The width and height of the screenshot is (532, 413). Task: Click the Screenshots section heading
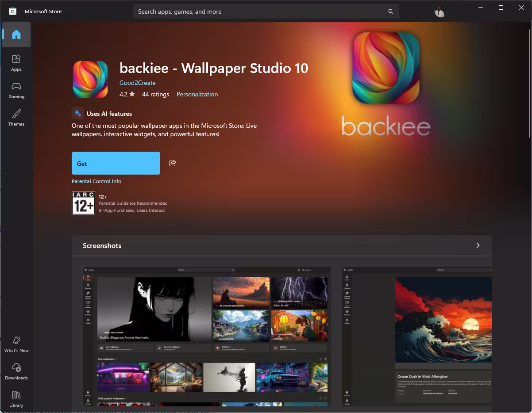pos(102,245)
